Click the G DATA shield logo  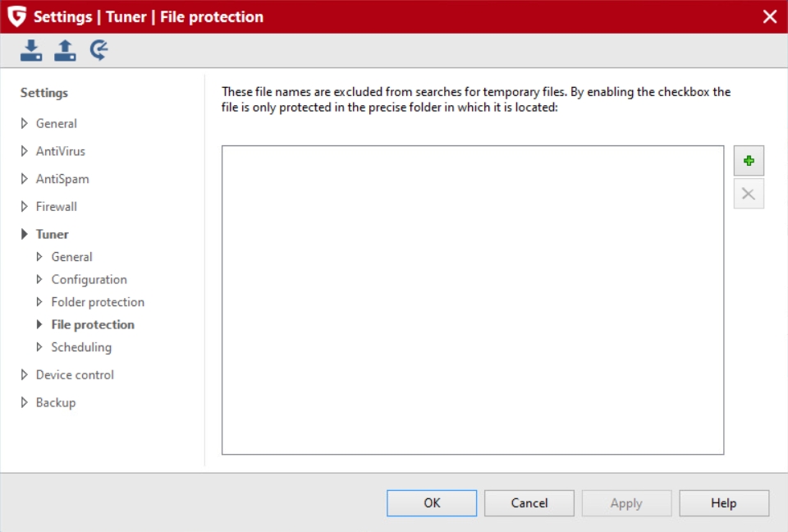tap(16, 16)
